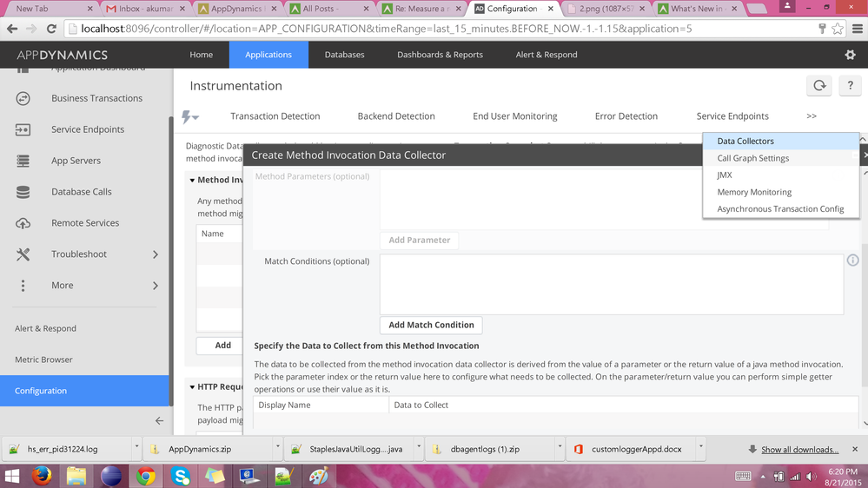Open the Paint palette taskbar icon
The width and height of the screenshot is (868, 488).
tap(318, 477)
